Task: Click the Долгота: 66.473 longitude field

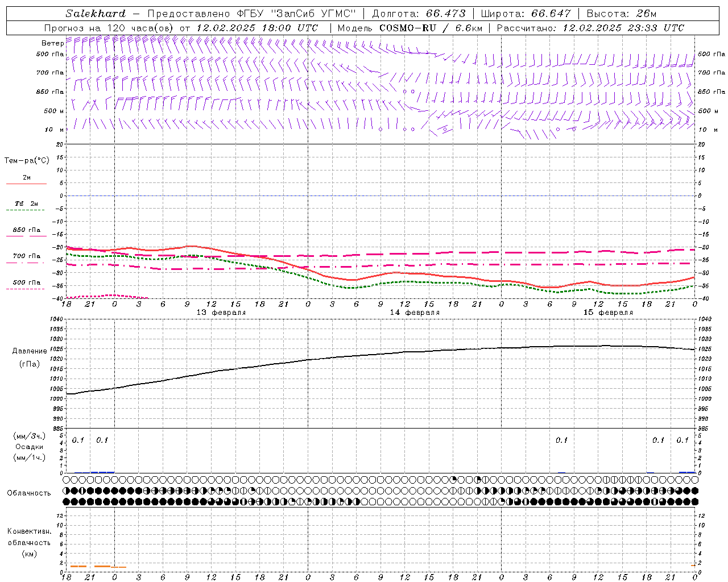Action: point(419,14)
